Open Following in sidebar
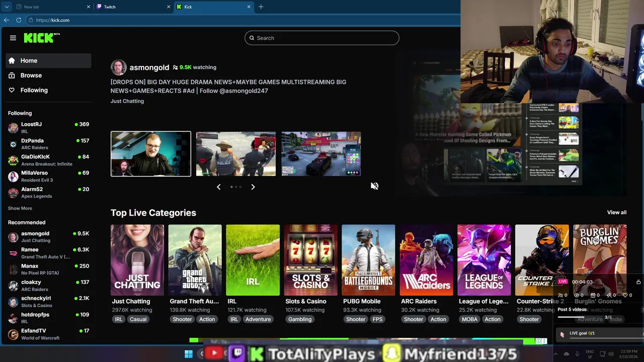This screenshot has width=644, height=362. [x=48, y=90]
